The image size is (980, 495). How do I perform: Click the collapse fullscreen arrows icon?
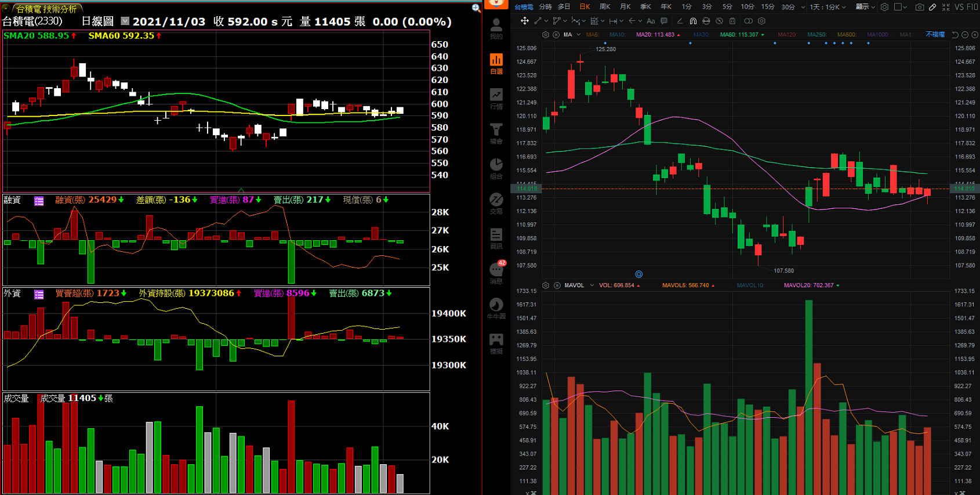[946, 7]
